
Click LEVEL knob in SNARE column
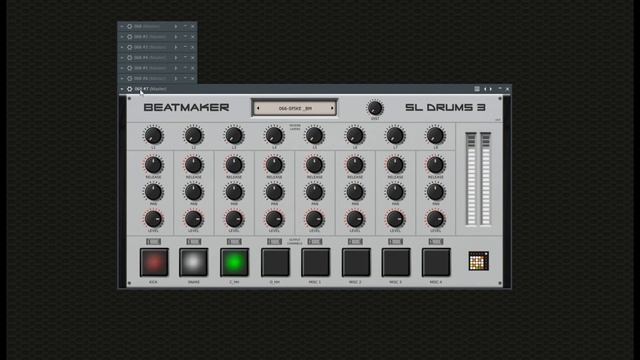193,219
